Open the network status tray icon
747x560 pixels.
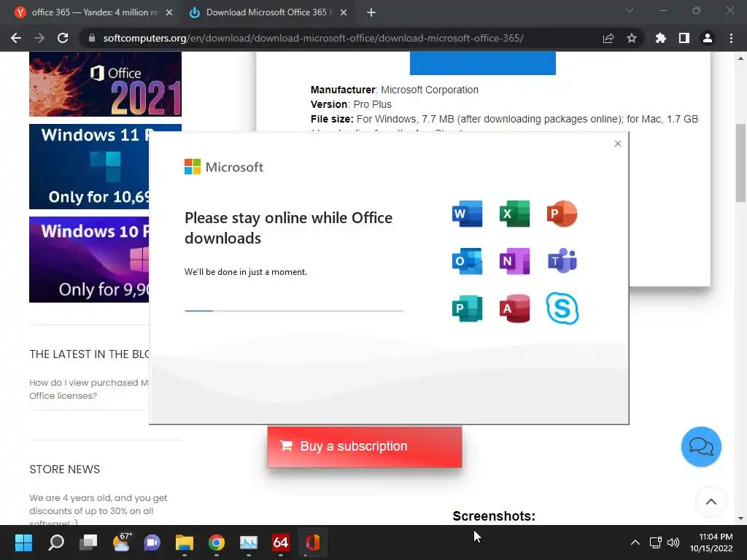[656, 542]
